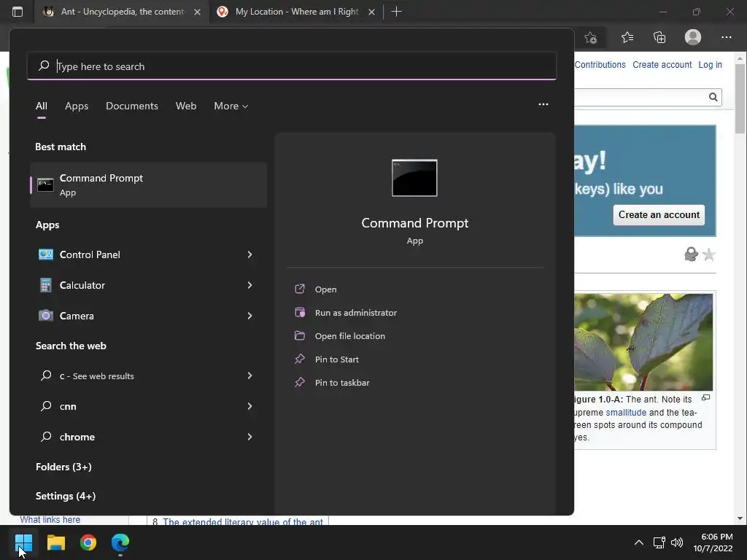Click the Edge profile avatar
This screenshot has height=560, width=747.
tap(693, 37)
